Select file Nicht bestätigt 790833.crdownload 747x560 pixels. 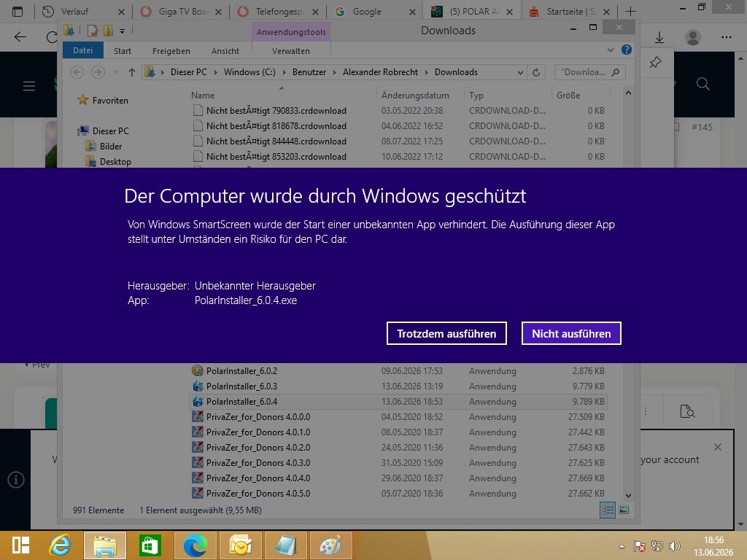click(276, 111)
